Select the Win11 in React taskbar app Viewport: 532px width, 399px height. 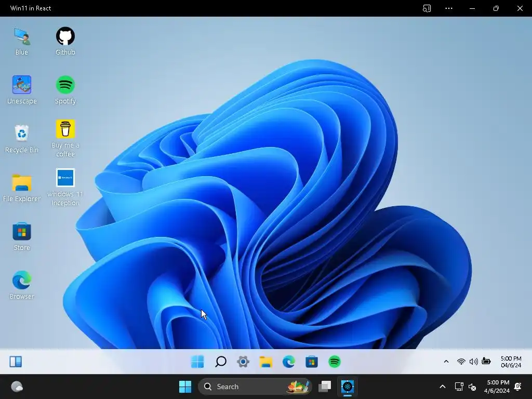click(348, 387)
